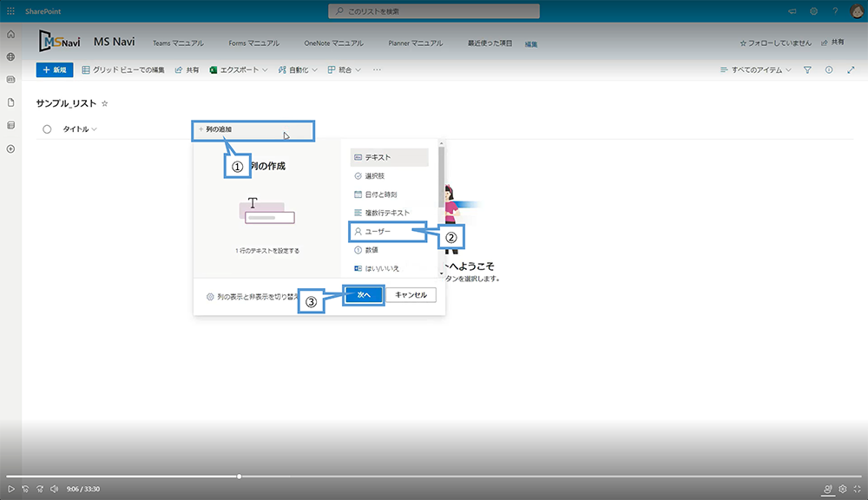
Task: Click the column type list scroll-down arrow
Action: coord(441,273)
